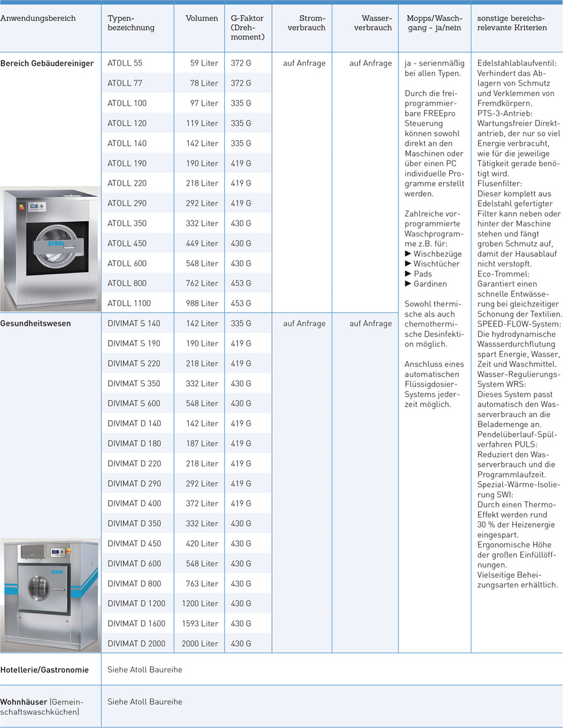This screenshot has height=728, width=563.
Task: Select the ATOLL 77 type cell
Action: [x=125, y=83]
